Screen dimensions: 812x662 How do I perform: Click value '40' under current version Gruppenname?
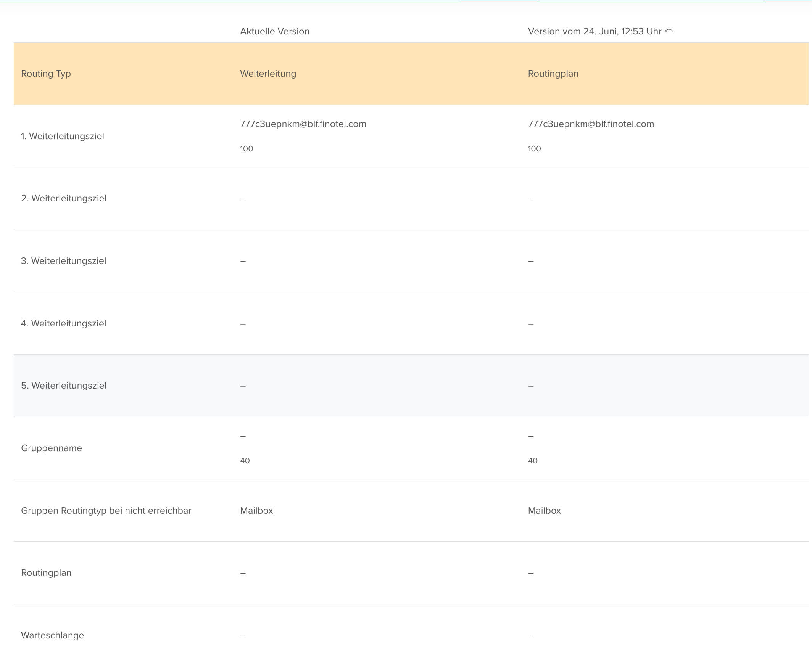click(x=245, y=461)
